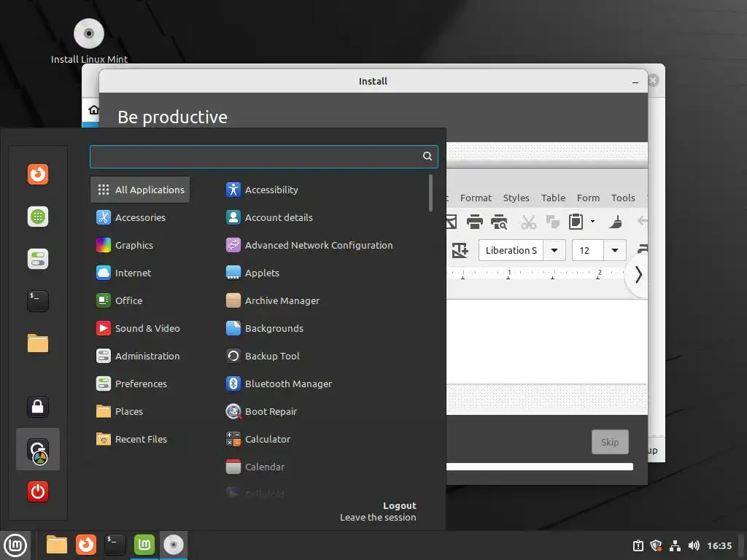Launch Terminal from the menu favorites sidebar
The image size is (747, 560).
(x=38, y=301)
